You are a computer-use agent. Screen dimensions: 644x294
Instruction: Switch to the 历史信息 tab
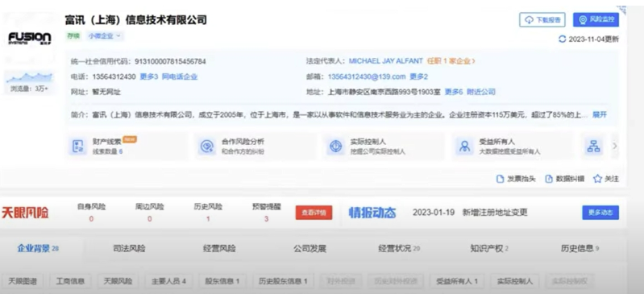580,248
